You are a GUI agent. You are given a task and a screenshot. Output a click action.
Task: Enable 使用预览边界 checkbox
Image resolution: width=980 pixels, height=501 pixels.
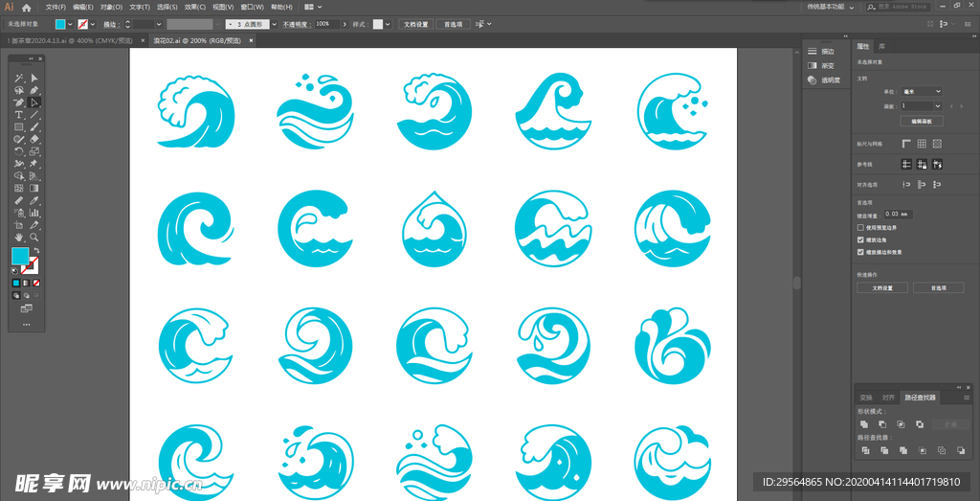pyautogui.click(x=860, y=228)
